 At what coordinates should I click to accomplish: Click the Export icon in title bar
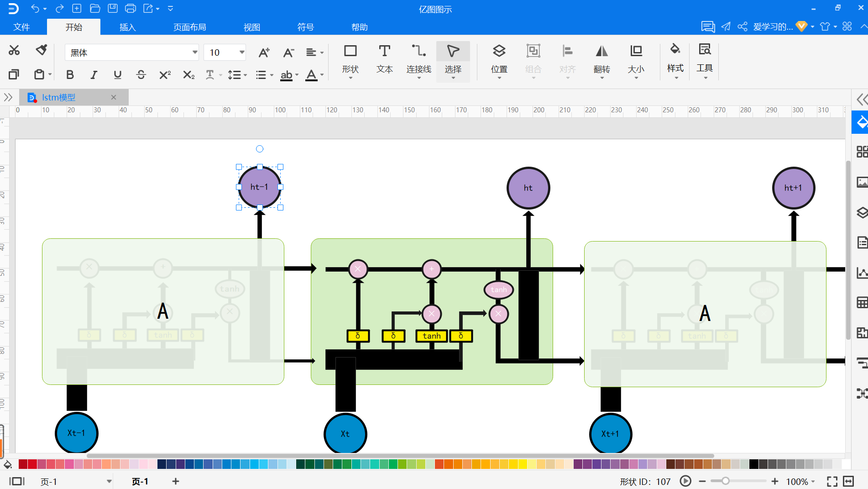click(x=148, y=8)
